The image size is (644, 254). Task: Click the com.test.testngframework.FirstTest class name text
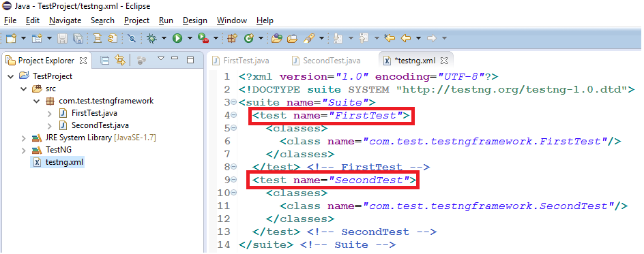[x=484, y=142]
